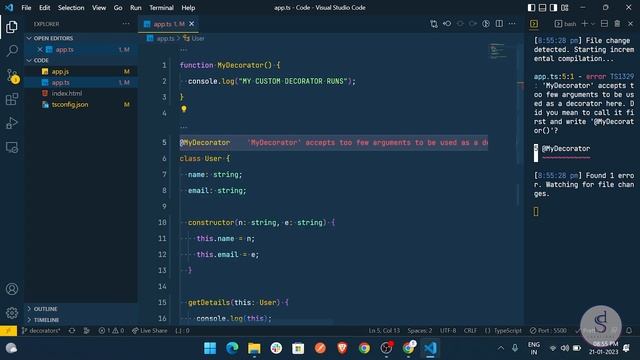
Task: Click the User breadcrumb item
Action: click(194, 38)
